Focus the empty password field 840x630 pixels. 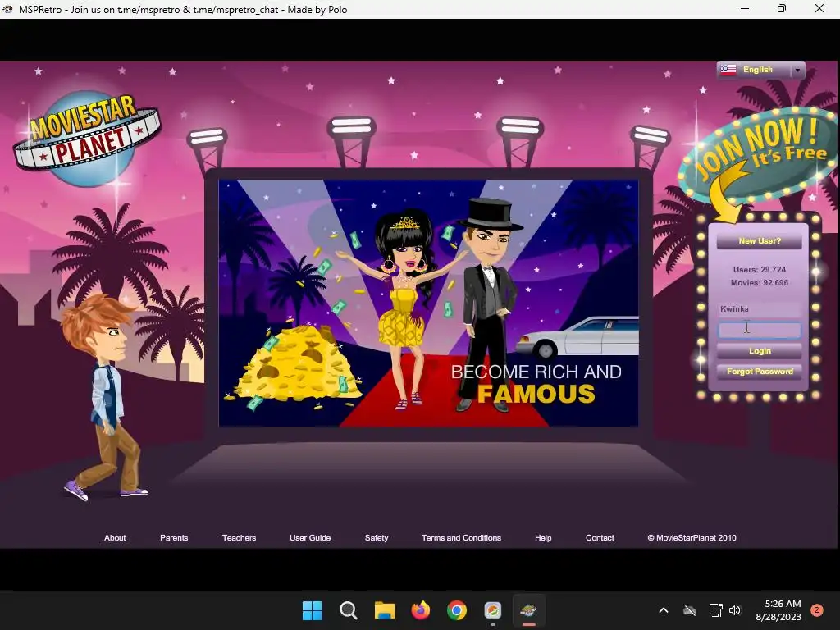click(x=759, y=330)
